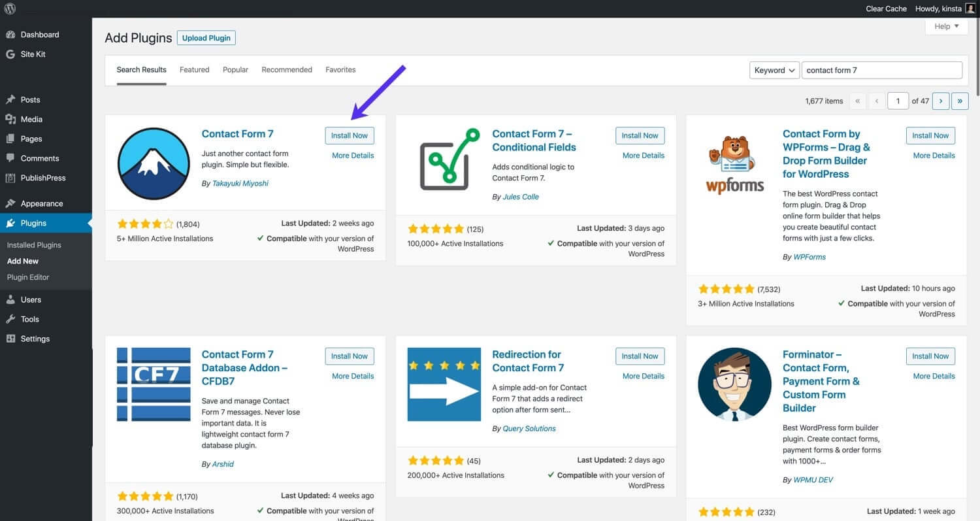Click the Users person icon
The height and width of the screenshot is (521, 980).
point(10,300)
